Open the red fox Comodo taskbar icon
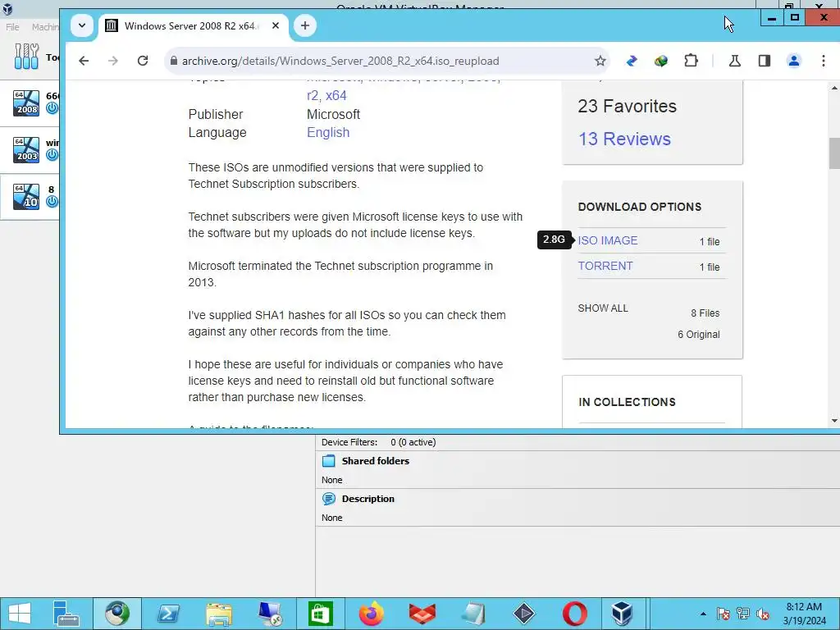Image resolution: width=840 pixels, height=630 pixels. point(422,614)
